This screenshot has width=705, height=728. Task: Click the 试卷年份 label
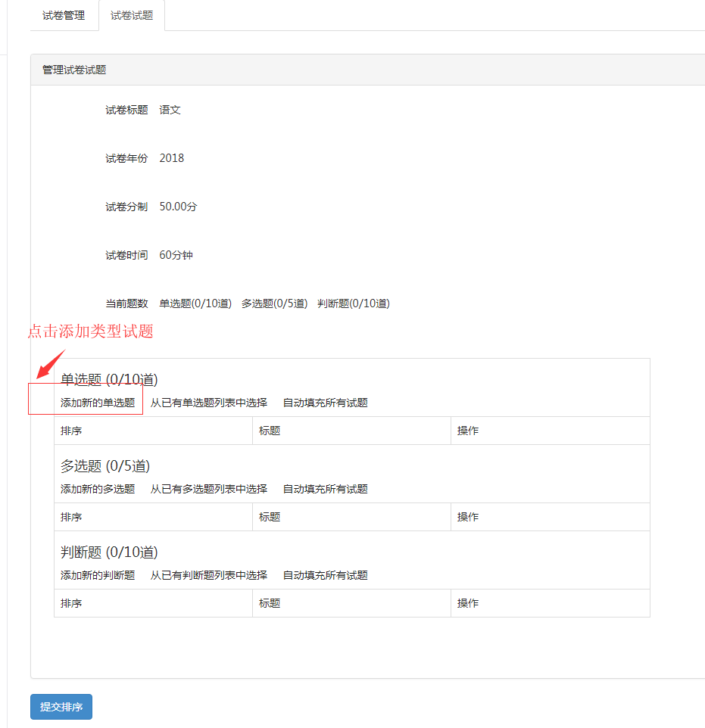click(126, 158)
